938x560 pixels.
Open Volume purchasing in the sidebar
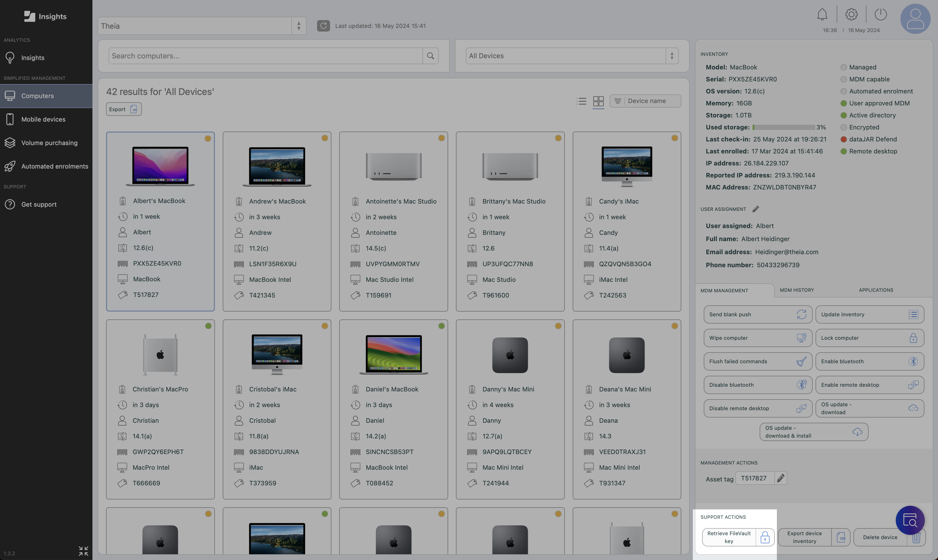click(46, 143)
